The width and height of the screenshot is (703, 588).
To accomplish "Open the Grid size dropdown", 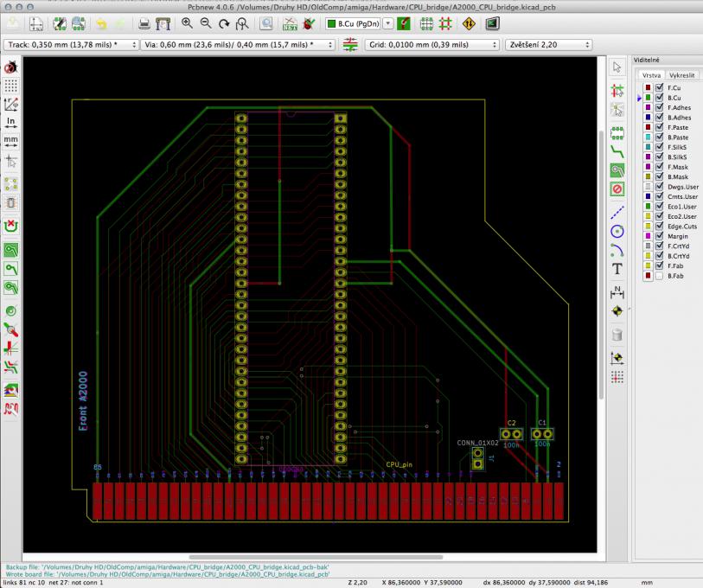I will pyautogui.click(x=432, y=44).
